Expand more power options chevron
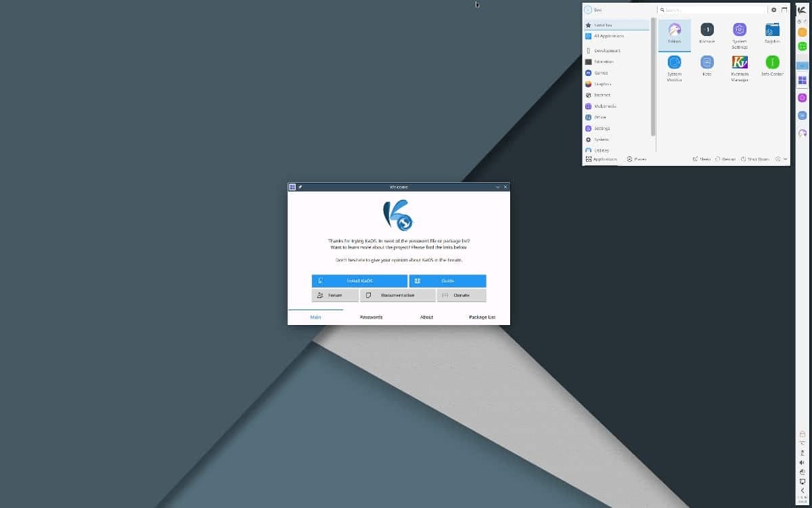The image size is (812, 508). coord(785,159)
